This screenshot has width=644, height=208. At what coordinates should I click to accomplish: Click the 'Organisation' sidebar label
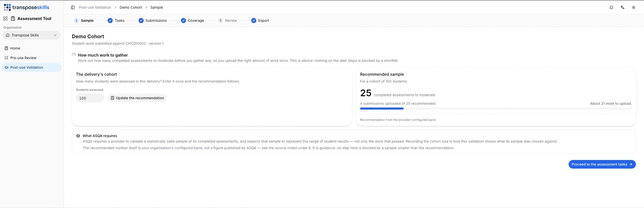(x=12, y=27)
